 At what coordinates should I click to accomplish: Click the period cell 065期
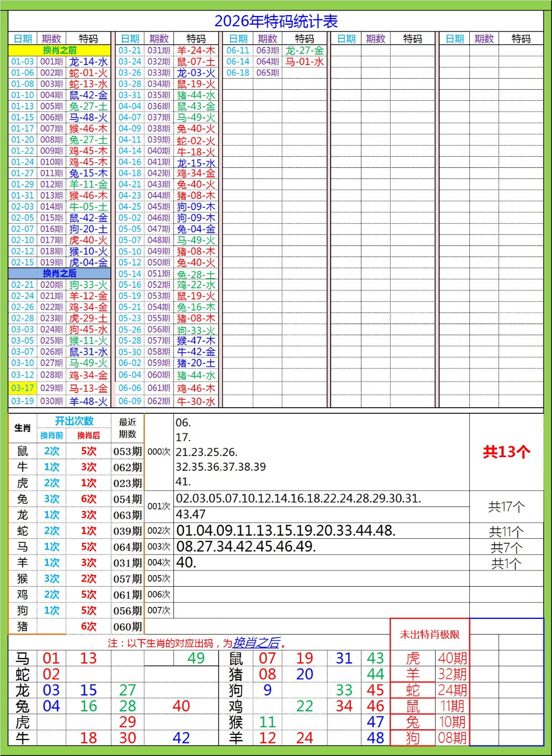268,73
